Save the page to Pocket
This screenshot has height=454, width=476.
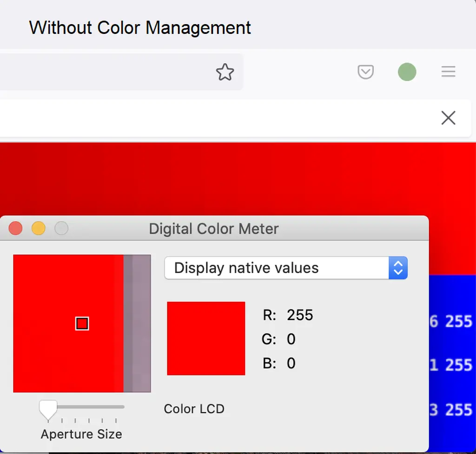(x=365, y=72)
